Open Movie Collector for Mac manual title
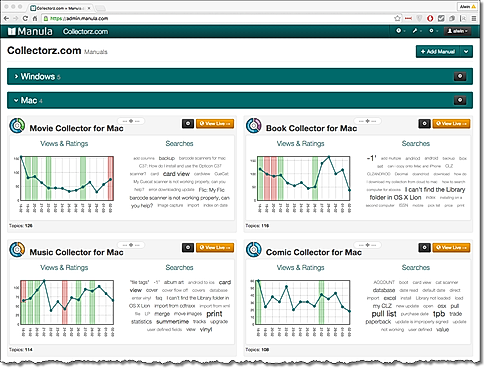 pyautogui.click(x=76, y=128)
